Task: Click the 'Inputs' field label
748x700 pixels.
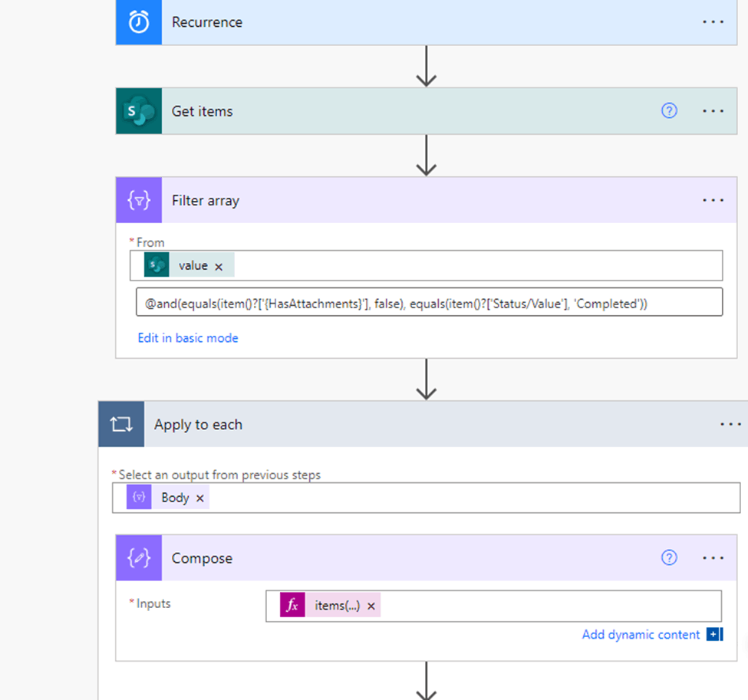Action: pyautogui.click(x=153, y=603)
